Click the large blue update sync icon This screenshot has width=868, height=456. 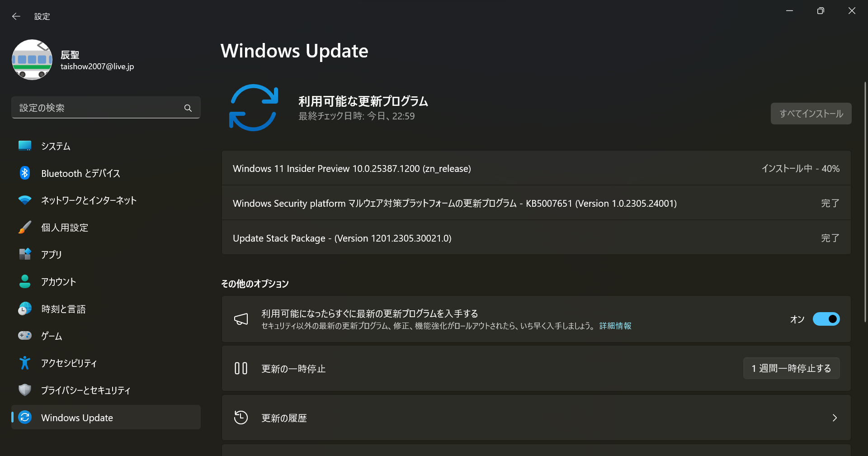[x=253, y=108]
